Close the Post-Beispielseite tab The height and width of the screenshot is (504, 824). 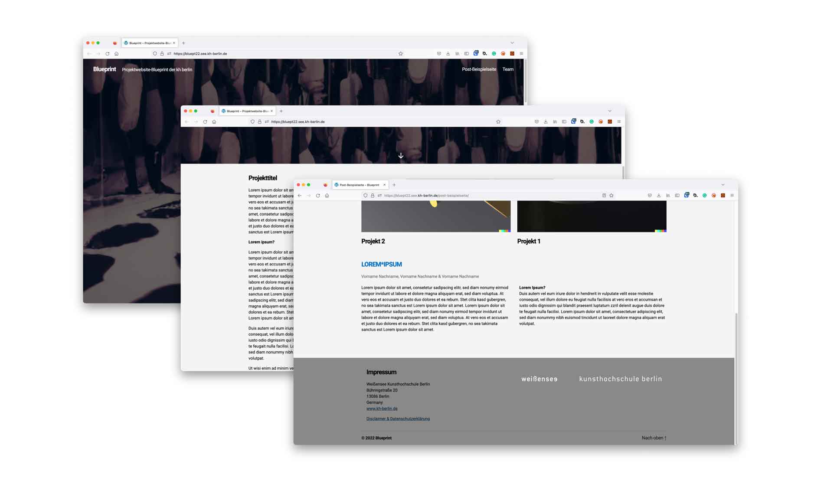(384, 185)
